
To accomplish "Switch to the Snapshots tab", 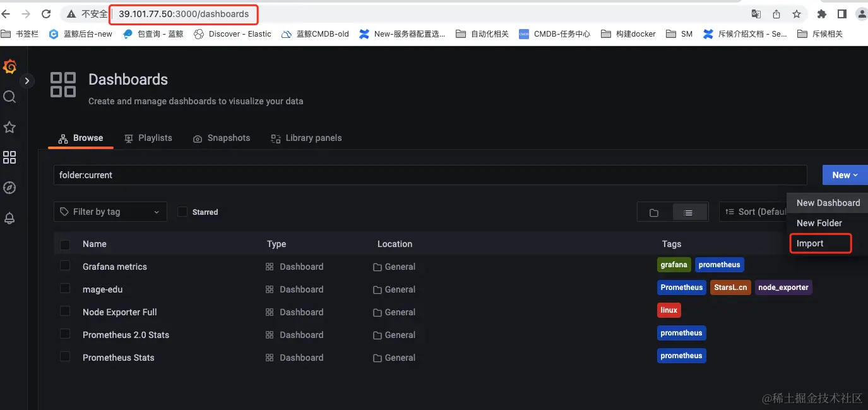I will (222, 138).
